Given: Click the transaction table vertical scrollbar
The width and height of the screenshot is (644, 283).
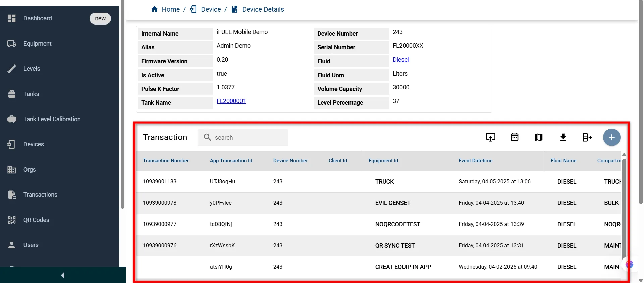Looking at the screenshot, I should 624,208.
